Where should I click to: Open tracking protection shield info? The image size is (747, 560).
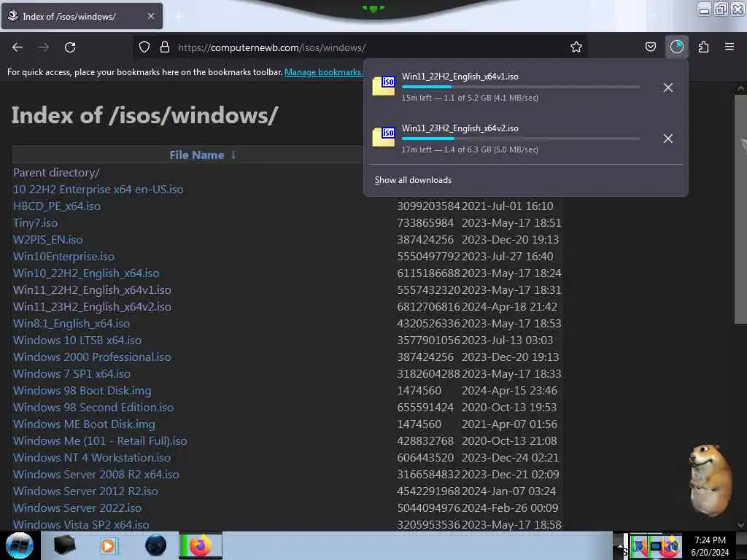[144, 47]
